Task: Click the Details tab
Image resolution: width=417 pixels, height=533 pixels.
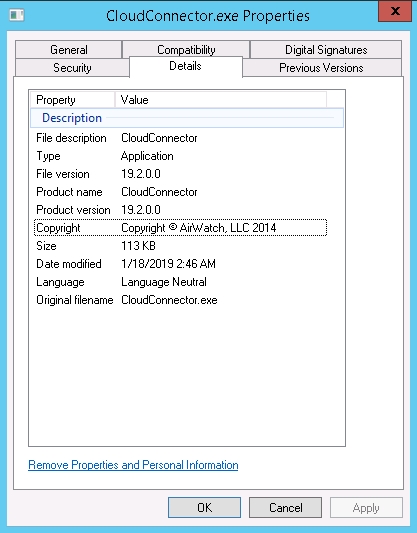Action: [x=186, y=66]
